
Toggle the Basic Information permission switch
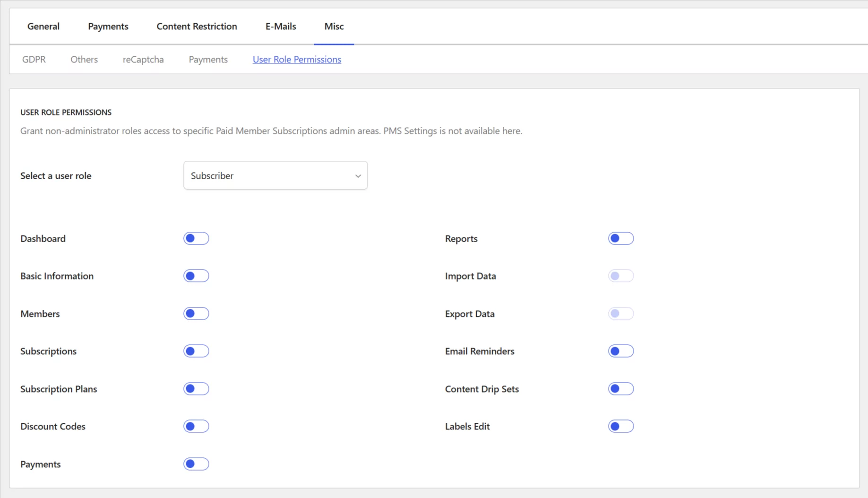point(196,276)
